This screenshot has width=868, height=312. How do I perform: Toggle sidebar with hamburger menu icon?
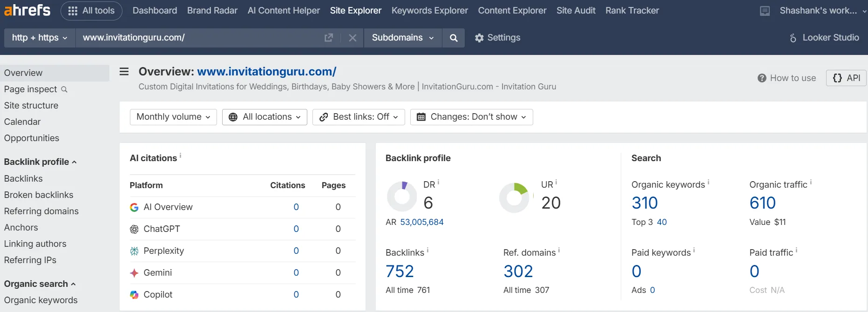point(124,72)
